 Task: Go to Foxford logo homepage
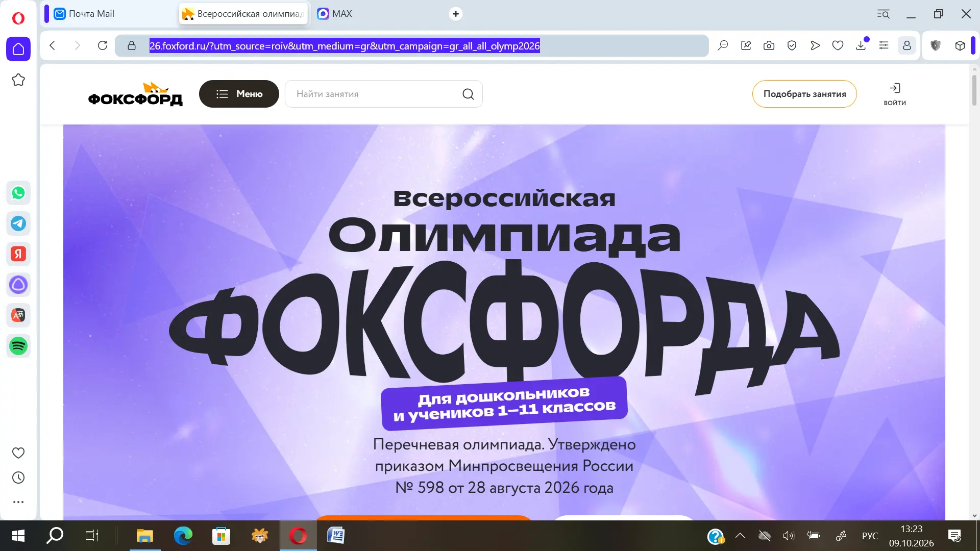point(135,94)
